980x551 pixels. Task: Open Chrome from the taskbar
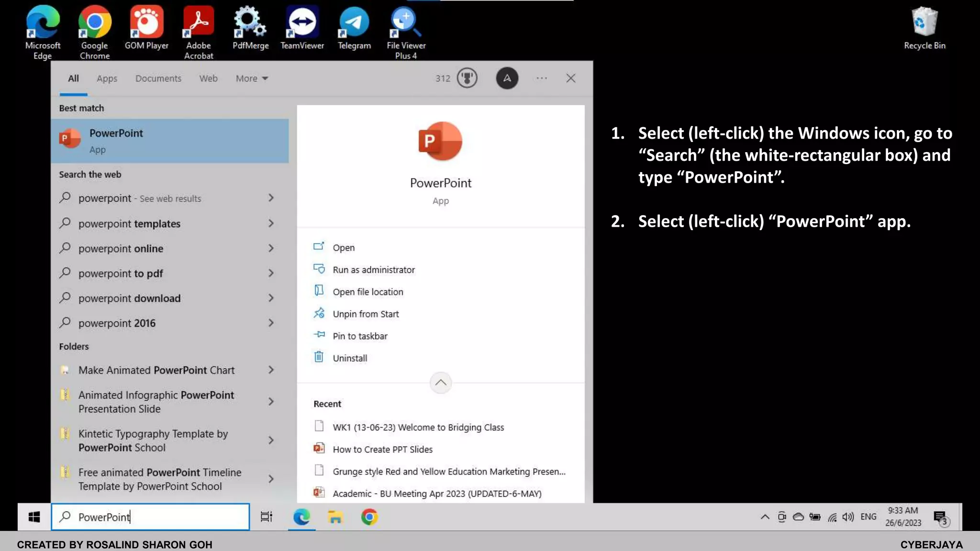pyautogui.click(x=369, y=517)
